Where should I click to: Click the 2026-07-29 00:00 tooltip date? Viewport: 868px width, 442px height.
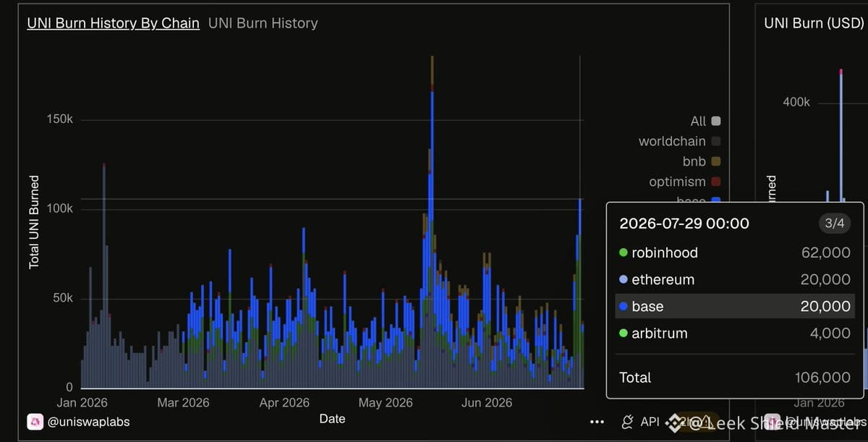pos(684,224)
